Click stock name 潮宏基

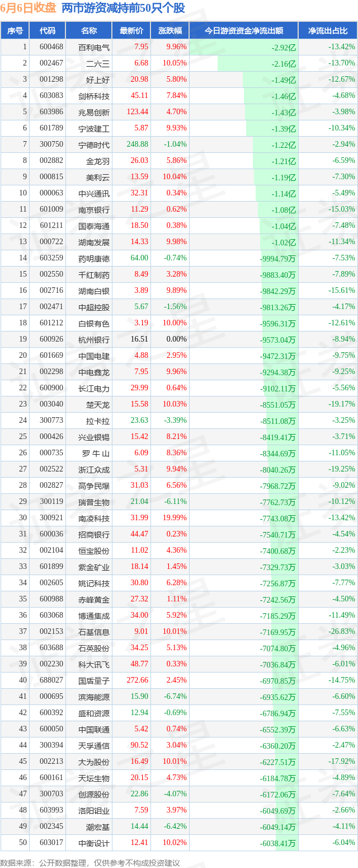pos(98,827)
